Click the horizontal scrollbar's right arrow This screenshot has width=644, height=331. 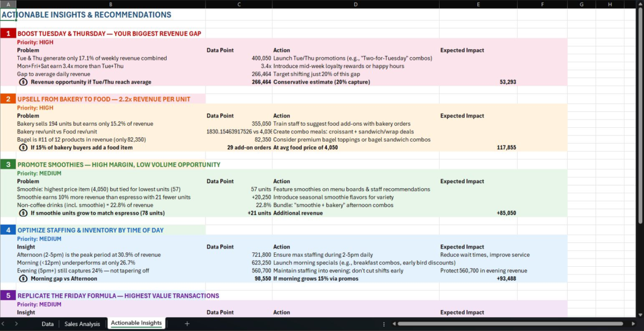(x=638, y=323)
